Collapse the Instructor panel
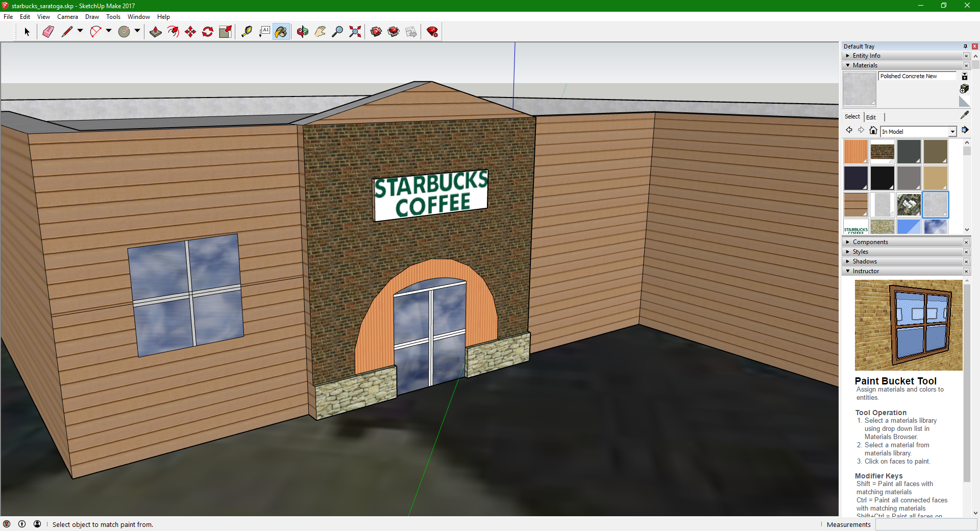980x531 pixels. pyautogui.click(x=848, y=271)
